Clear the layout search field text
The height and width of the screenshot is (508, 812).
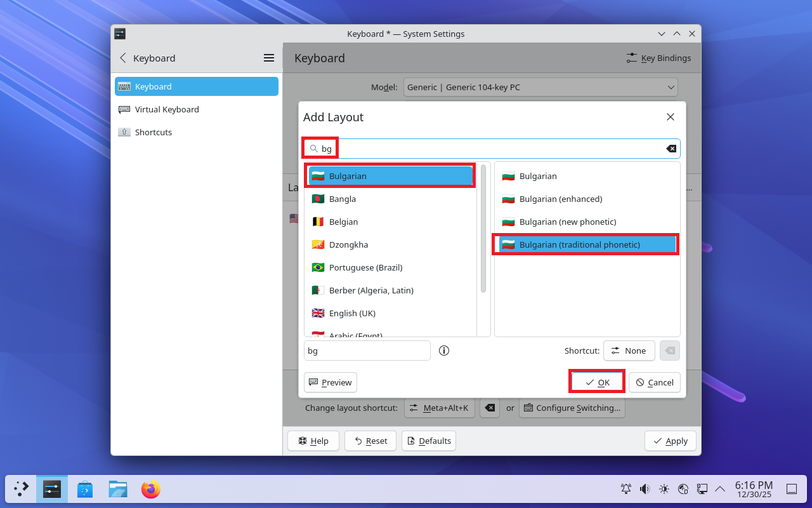[x=671, y=149]
